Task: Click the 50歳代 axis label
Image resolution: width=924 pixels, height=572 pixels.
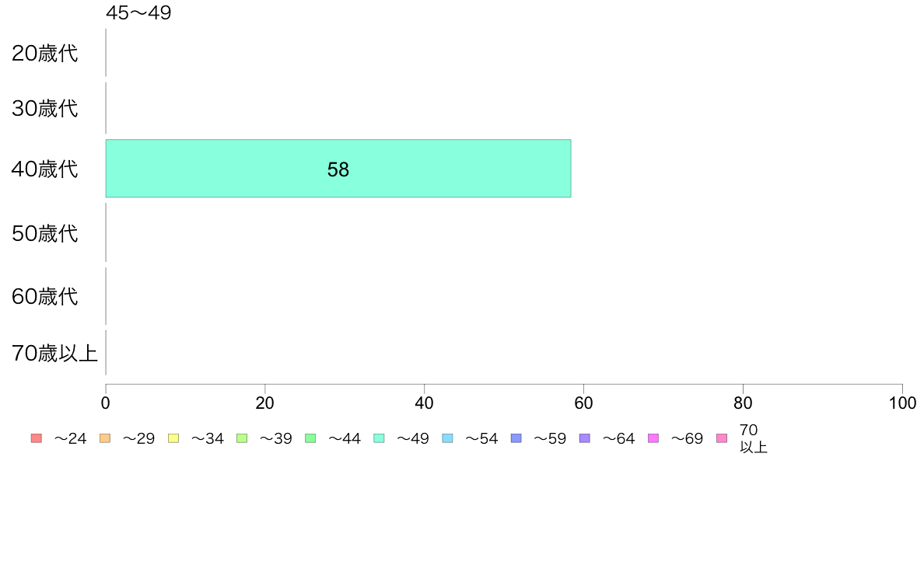Action: [45, 233]
